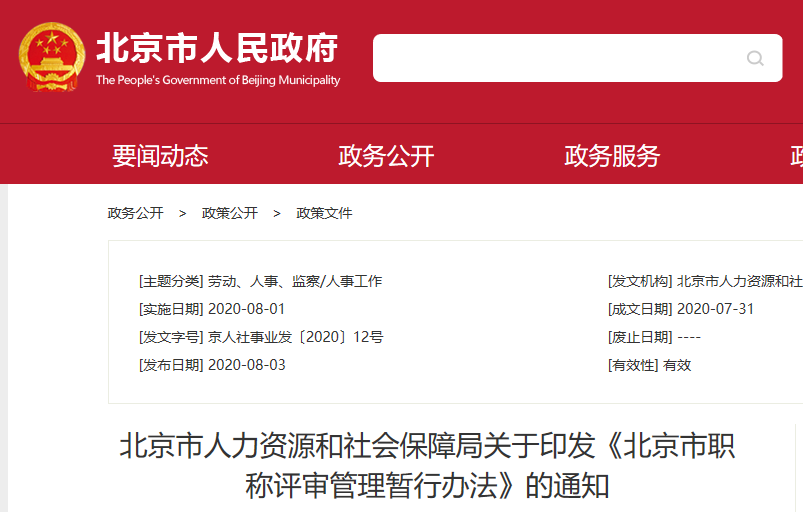
Task: Open the 要闻动态 navigation item
Action: click(160, 156)
